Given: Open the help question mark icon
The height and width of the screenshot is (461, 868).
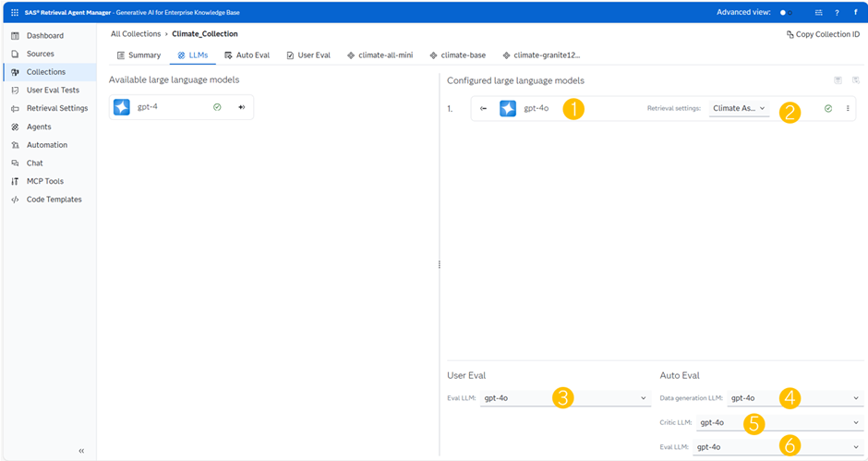Looking at the screenshot, I should pos(837,12).
